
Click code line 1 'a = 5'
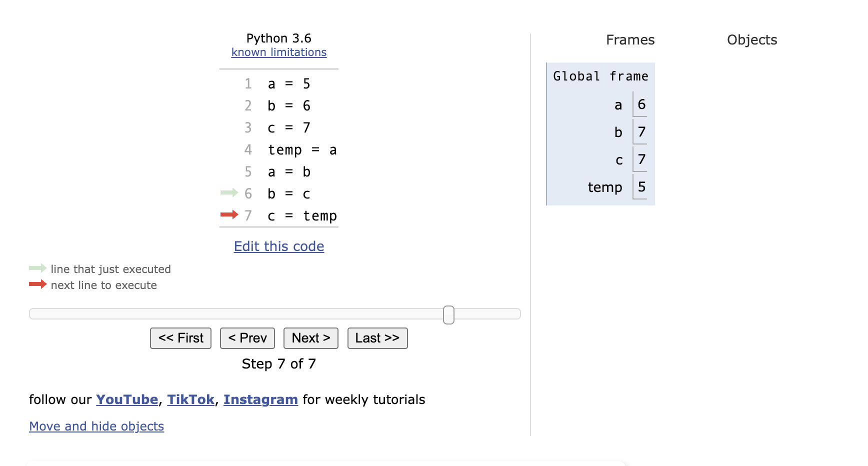point(289,84)
